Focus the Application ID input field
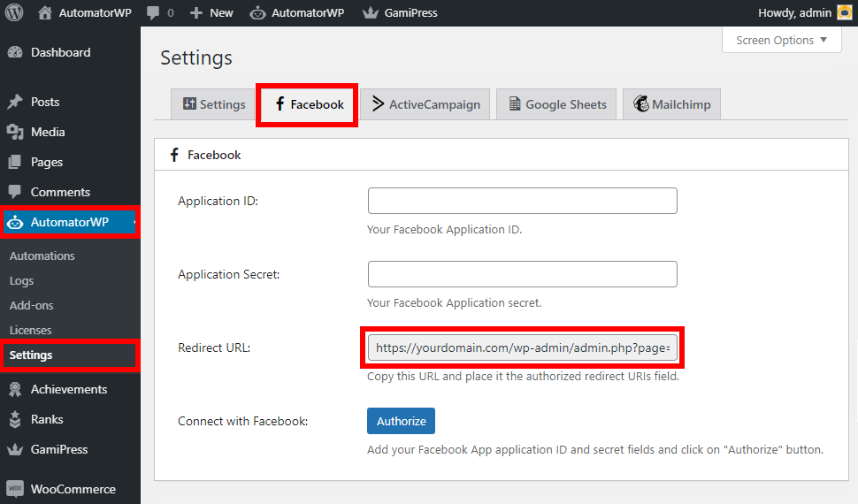This screenshot has width=858, height=504. [x=522, y=201]
